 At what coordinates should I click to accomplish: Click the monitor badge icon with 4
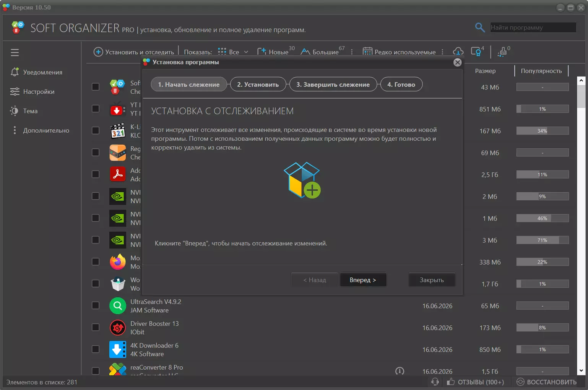477,51
